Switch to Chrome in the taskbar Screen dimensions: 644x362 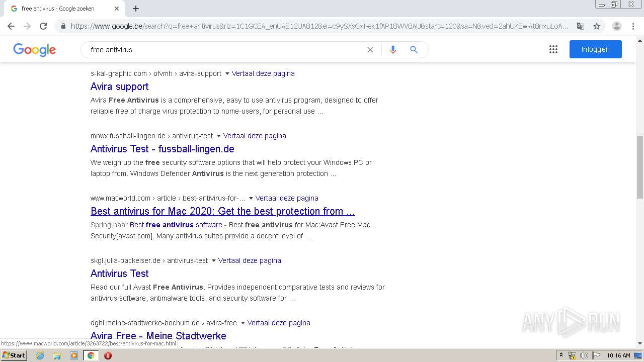click(x=91, y=355)
